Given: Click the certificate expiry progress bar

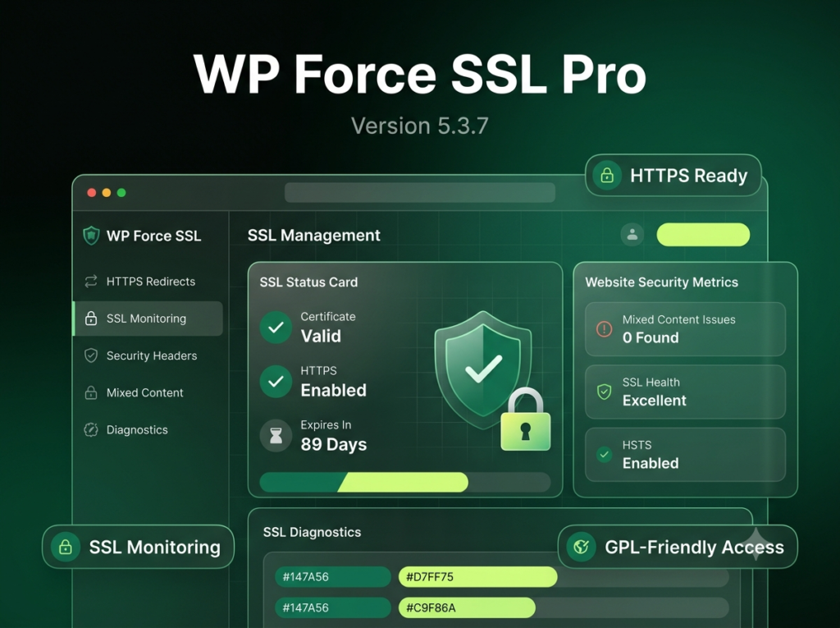Looking at the screenshot, I should click(x=405, y=482).
